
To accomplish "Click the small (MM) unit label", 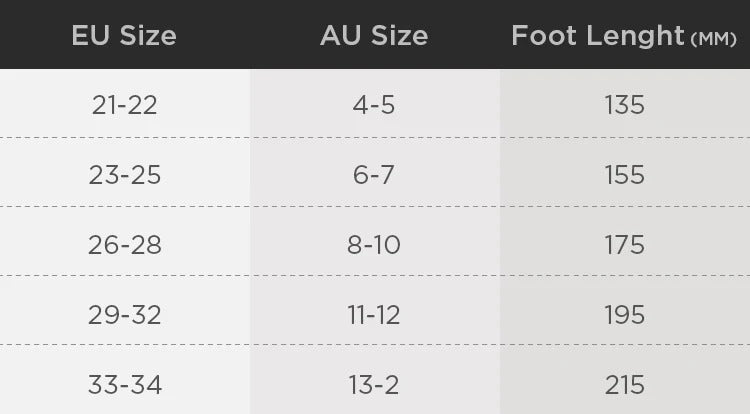I will (x=713, y=40).
